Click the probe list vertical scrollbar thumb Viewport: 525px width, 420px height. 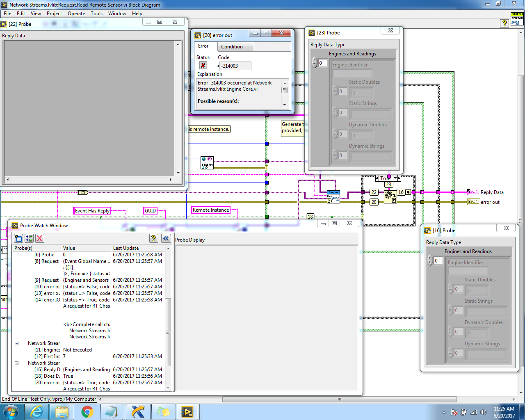(x=168, y=331)
